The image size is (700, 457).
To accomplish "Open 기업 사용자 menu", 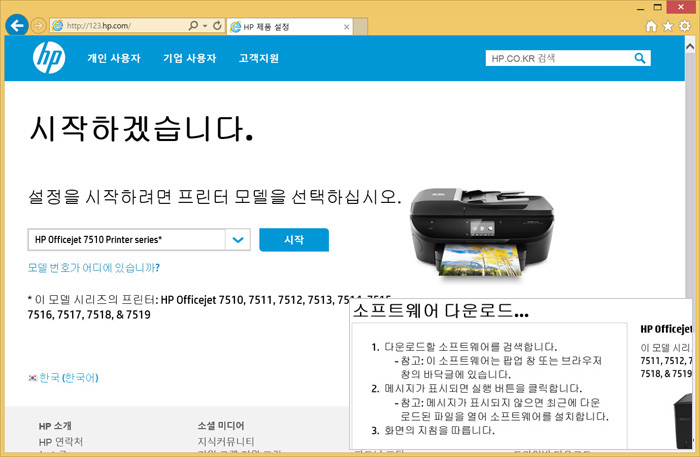I will [190, 58].
